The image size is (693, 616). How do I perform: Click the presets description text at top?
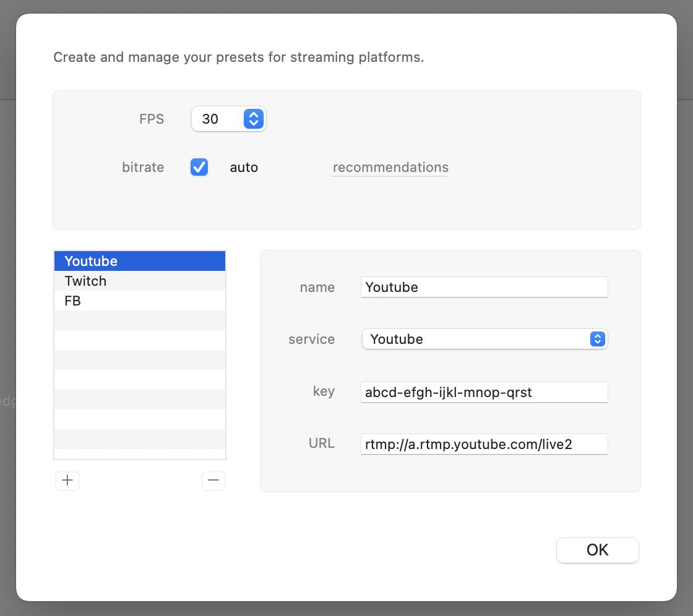pyautogui.click(x=238, y=58)
